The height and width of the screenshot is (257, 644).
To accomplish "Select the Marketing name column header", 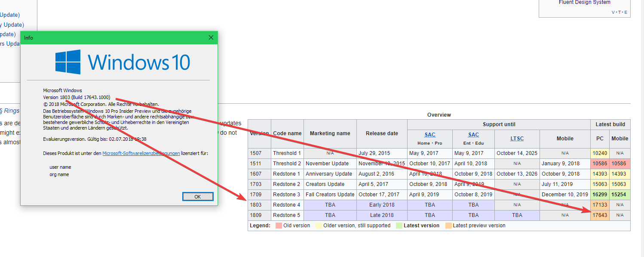I will (330, 133).
